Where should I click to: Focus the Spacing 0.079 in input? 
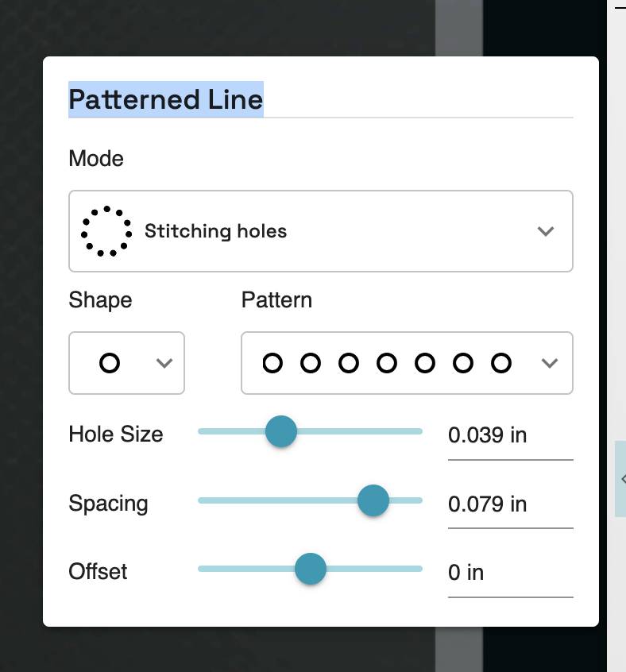pos(509,504)
